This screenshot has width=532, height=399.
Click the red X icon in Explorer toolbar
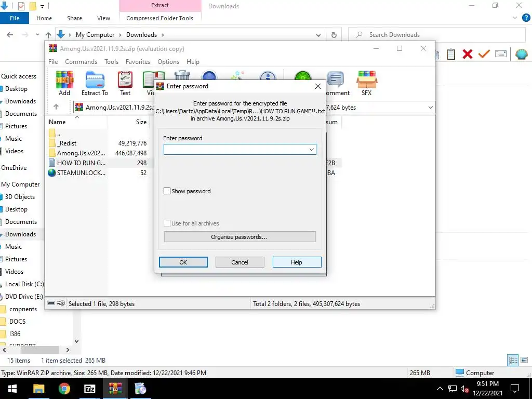pyautogui.click(x=468, y=54)
